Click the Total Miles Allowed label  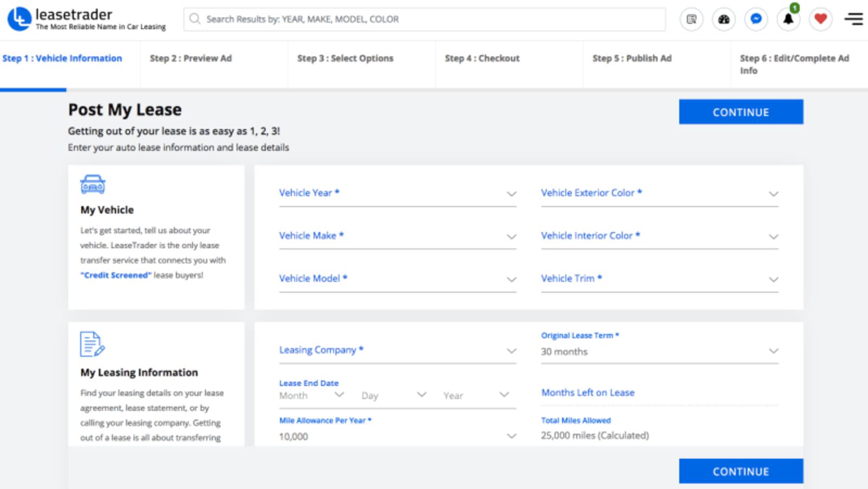(576, 420)
